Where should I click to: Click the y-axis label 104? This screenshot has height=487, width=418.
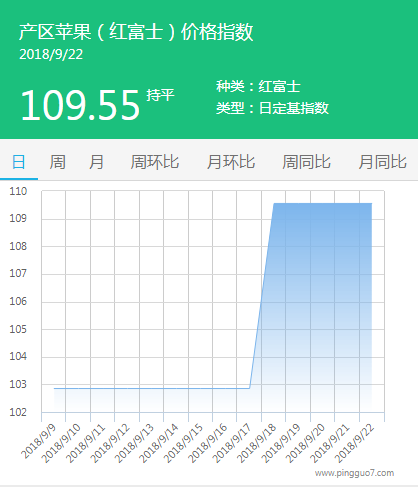(x=18, y=356)
